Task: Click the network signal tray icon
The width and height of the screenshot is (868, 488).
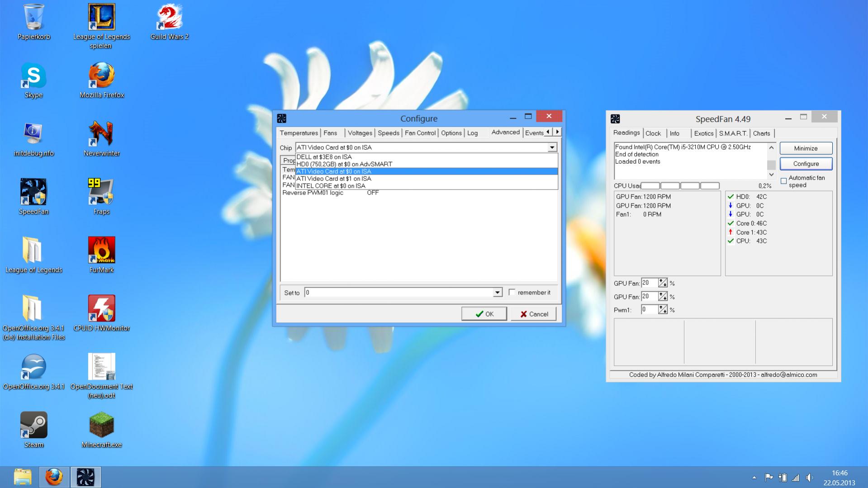Action: click(796, 478)
